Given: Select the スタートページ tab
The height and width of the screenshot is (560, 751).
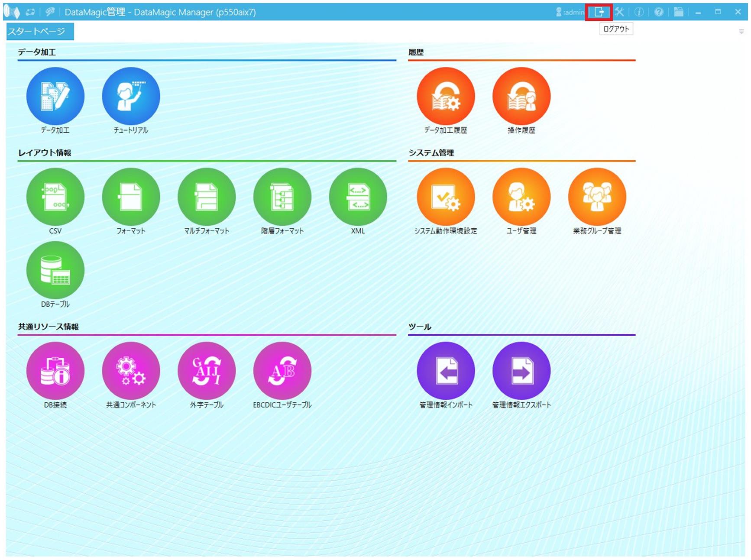Looking at the screenshot, I should click(40, 32).
